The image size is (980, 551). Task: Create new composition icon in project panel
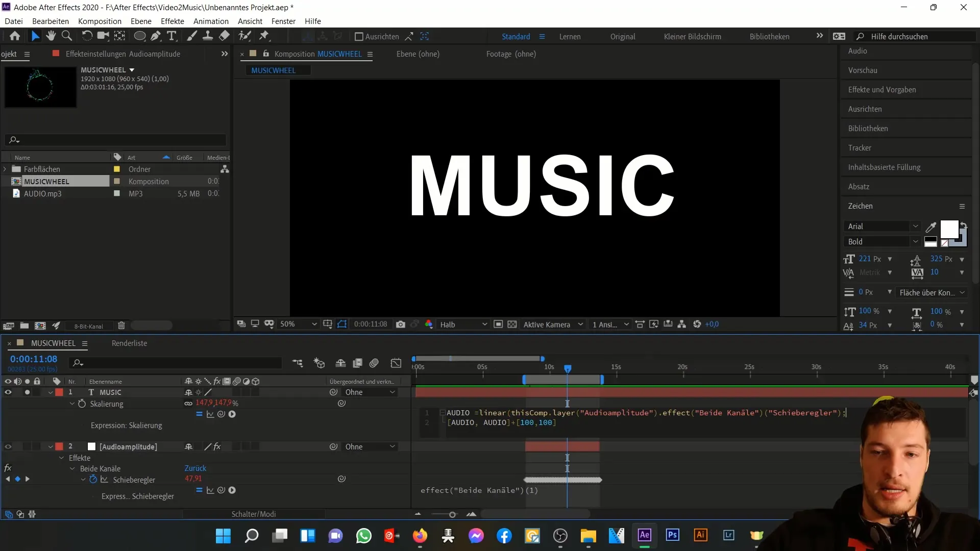pyautogui.click(x=40, y=326)
